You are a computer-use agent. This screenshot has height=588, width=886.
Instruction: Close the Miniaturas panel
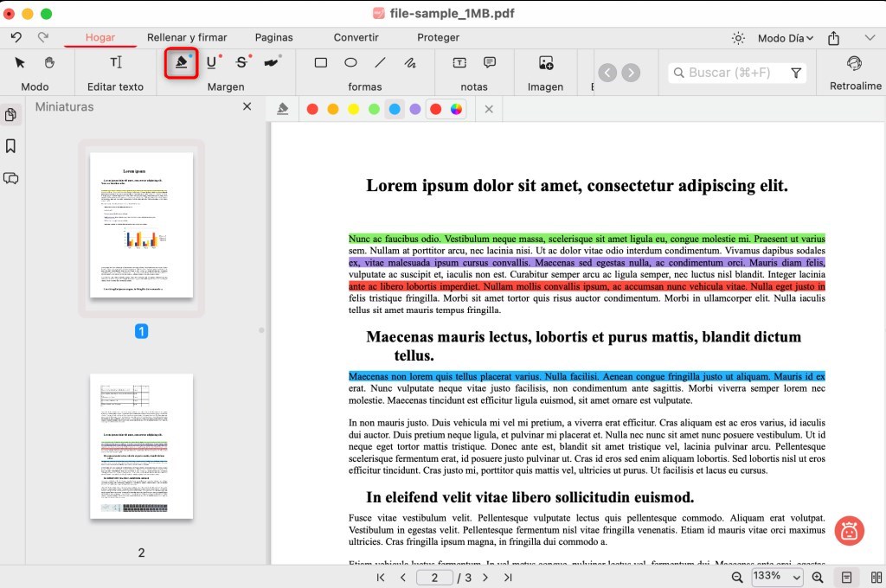pos(247,106)
